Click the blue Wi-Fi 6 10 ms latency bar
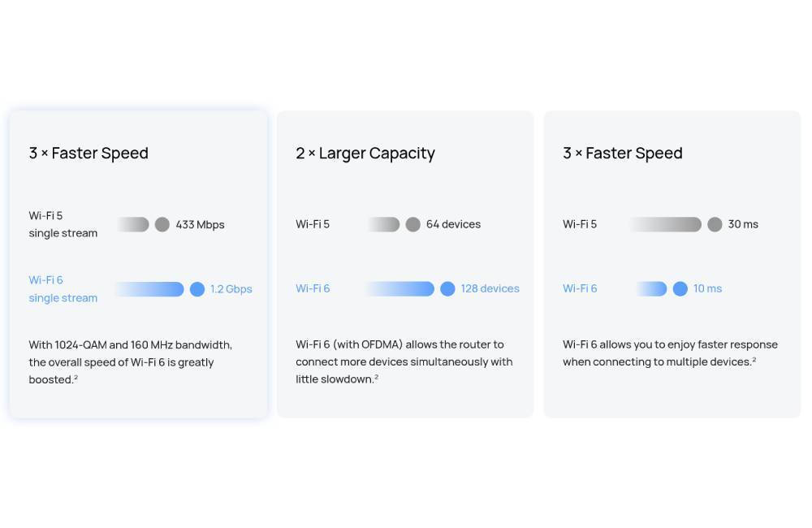This screenshot has height=528, width=812. [651, 288]
